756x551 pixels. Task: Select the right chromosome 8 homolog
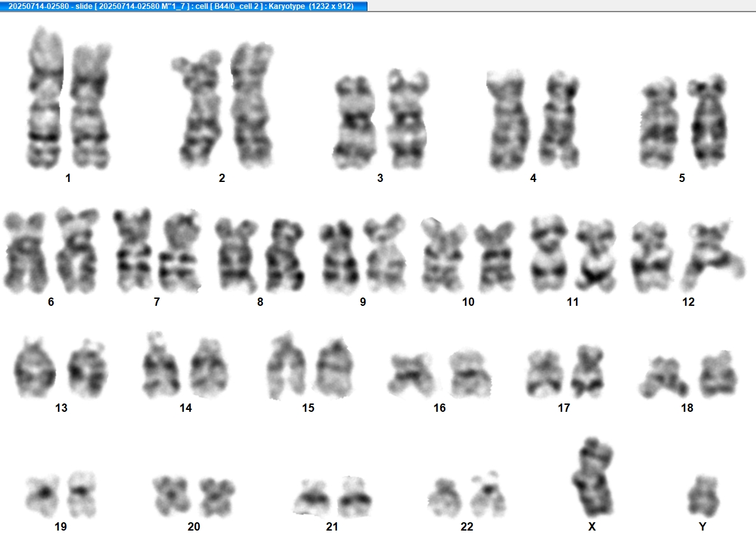285,255
